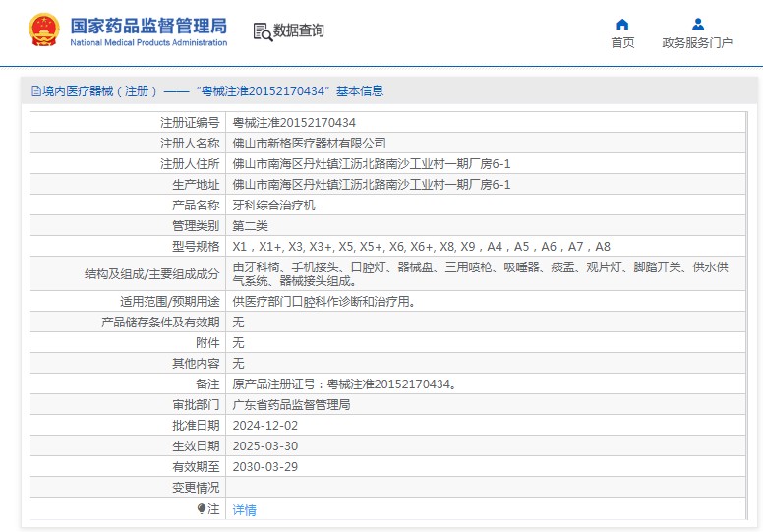Viewport: 763px width, 532px height.
Task: Select the 注册人住所 address value
Action: coord(372,164)
